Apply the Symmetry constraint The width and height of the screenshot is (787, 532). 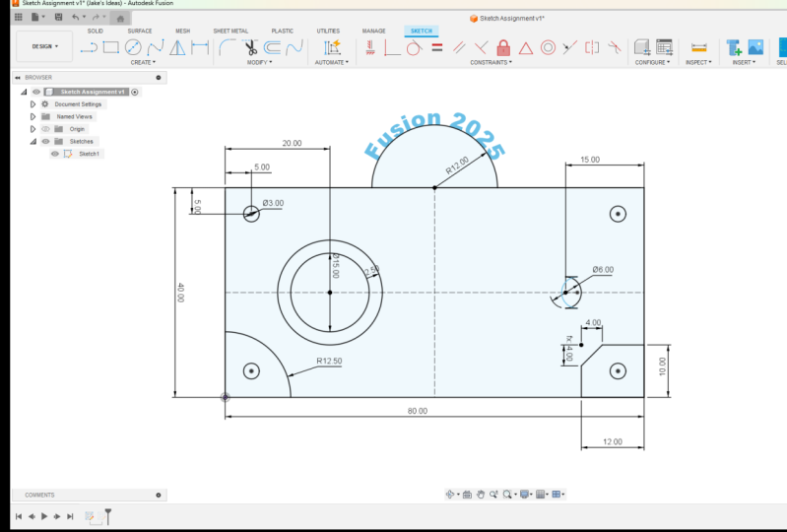[592, 47]
